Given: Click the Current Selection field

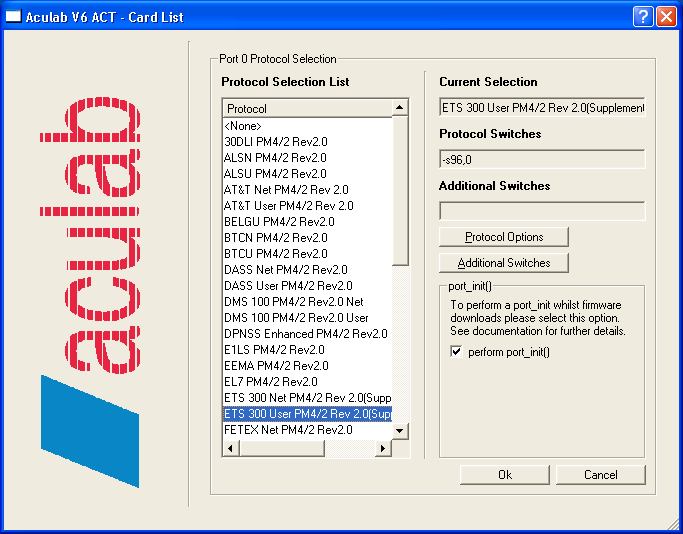Looking at the screenshot, I should click(542, 108).
